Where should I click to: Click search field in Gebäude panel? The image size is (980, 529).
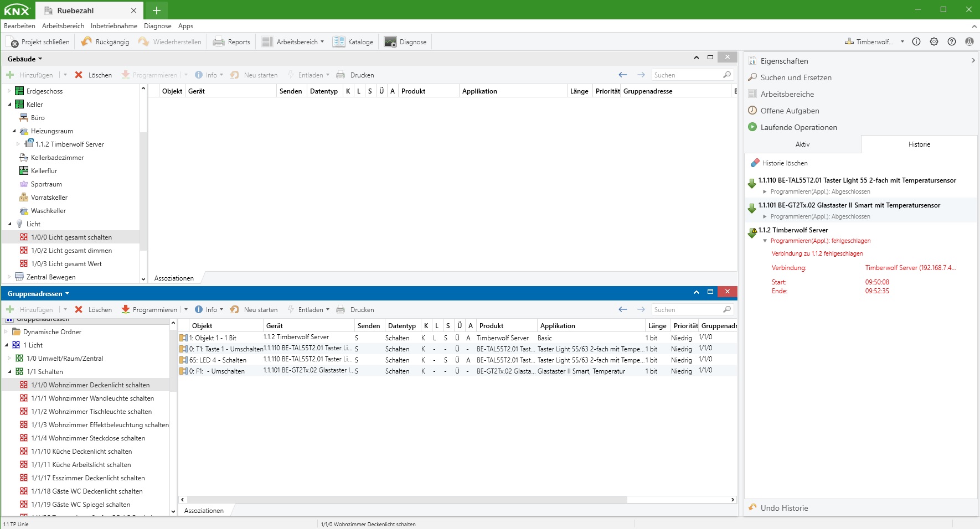pyautogui.click(x=692, y=75)
